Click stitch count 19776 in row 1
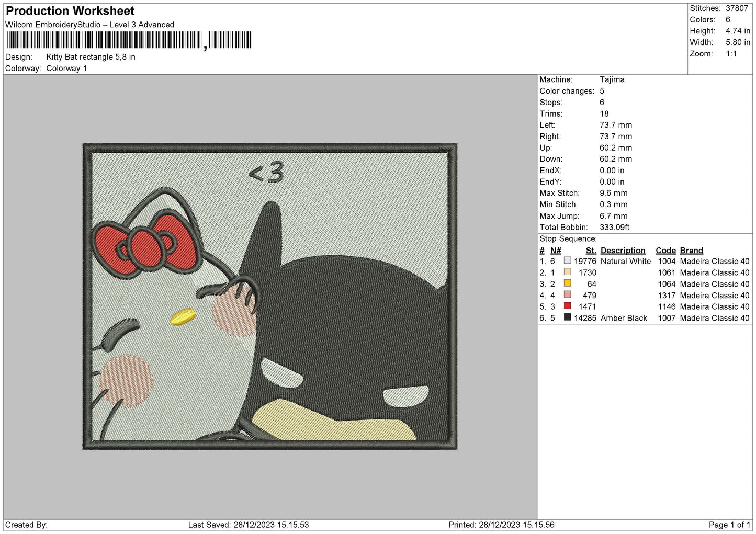This screenshot has width=756, height=534. pos(585,262)
